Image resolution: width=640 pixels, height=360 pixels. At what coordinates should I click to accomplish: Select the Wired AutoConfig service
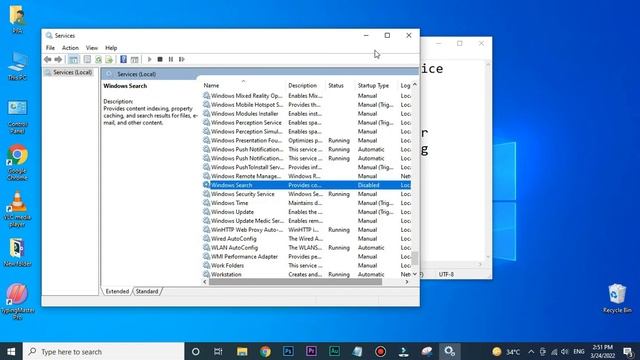point(307,239)
